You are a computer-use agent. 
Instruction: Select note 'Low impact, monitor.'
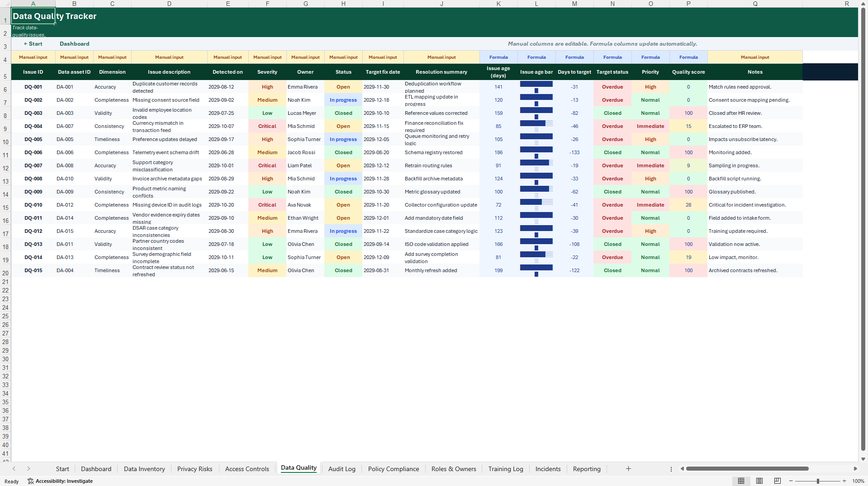(x=755, y=257)
